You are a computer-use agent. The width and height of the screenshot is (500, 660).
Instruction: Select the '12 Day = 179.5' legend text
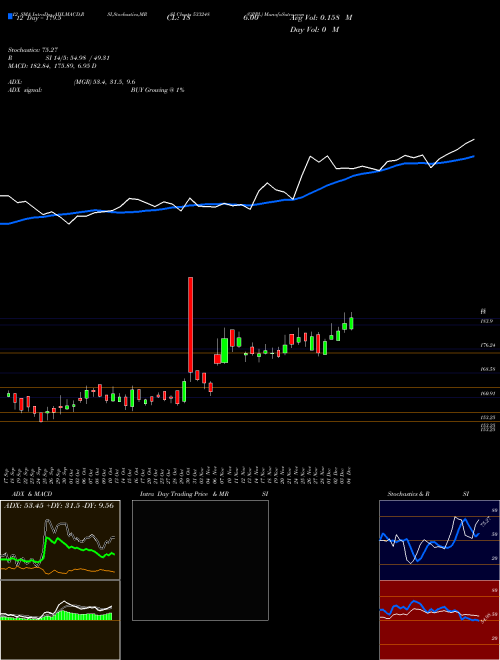[x=39, y=18]
